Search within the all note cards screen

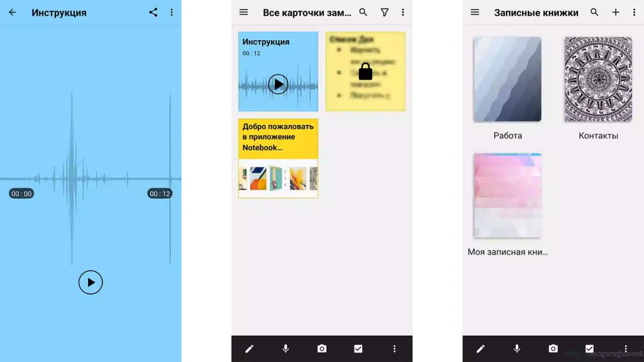coord(363,13)
